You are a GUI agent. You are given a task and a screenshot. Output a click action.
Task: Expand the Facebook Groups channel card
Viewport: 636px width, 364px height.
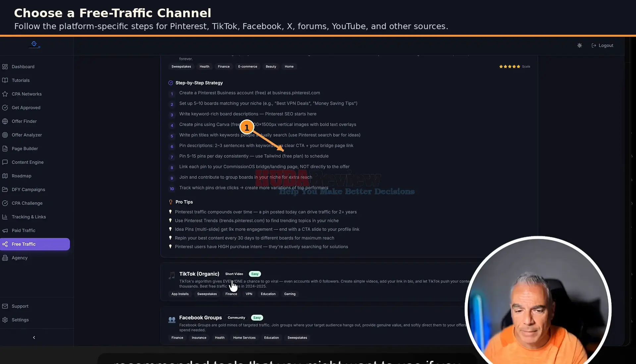point(315,326)
